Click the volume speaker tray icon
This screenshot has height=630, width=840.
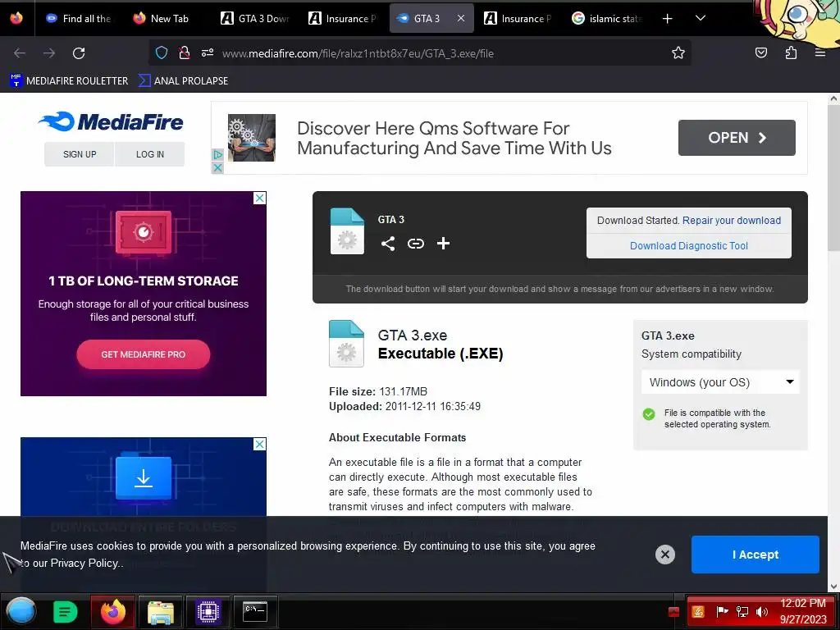(761, 612)
